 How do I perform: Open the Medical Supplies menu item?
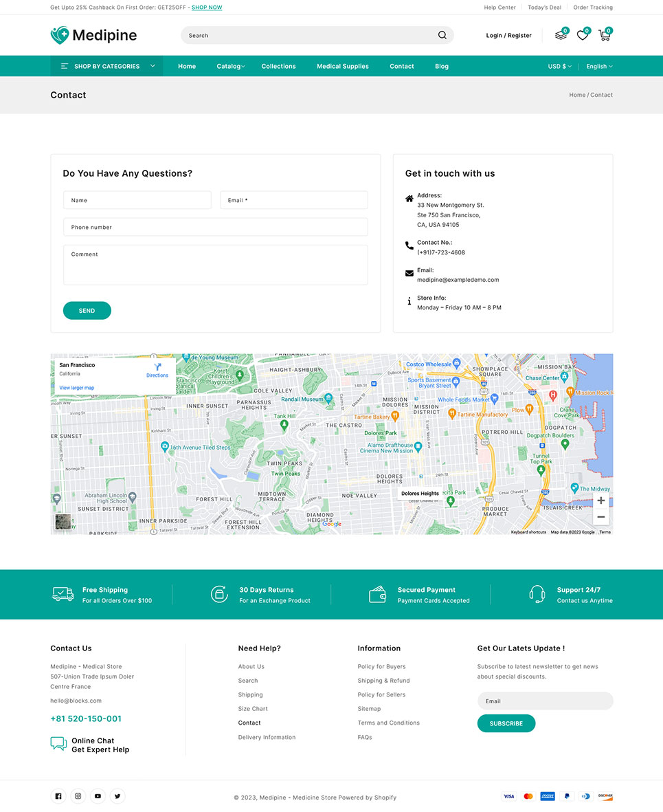click(x=342, y=66)
